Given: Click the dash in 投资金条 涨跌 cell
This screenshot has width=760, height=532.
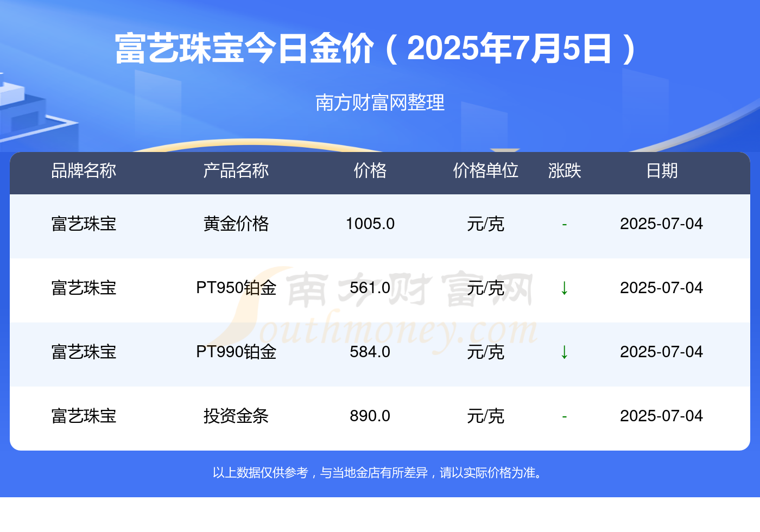Looking at the screenshot, I should [565, 416].
